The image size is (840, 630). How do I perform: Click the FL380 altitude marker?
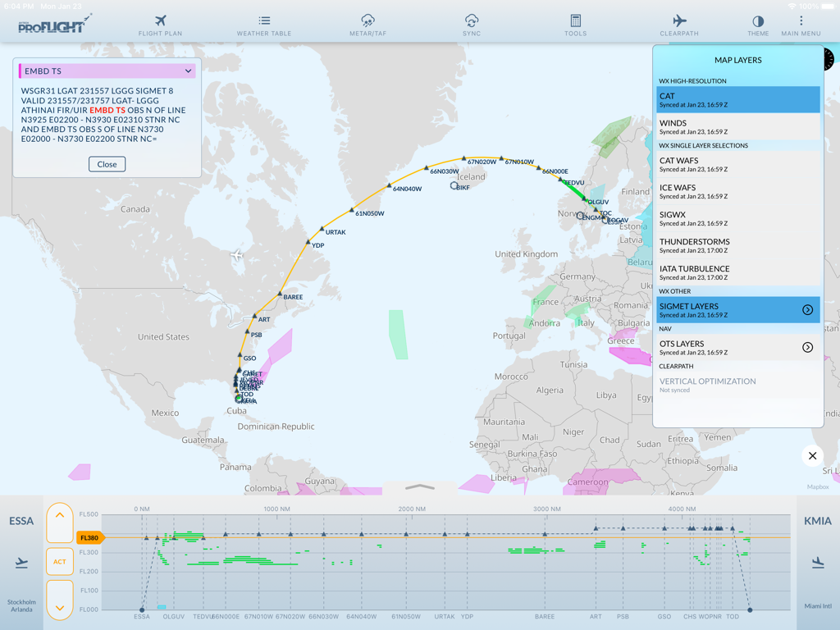pyautogui.click(x=89, y=538)
